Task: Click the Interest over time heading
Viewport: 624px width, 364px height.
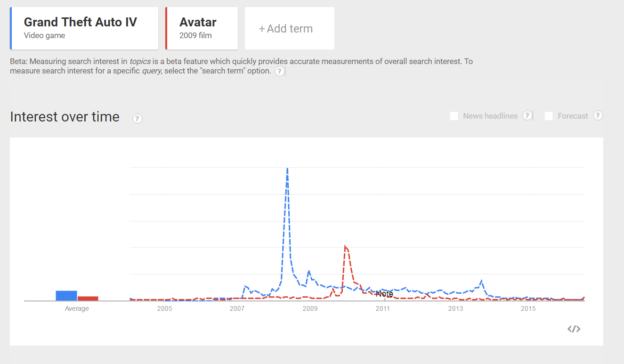Action: pos(65,116)
